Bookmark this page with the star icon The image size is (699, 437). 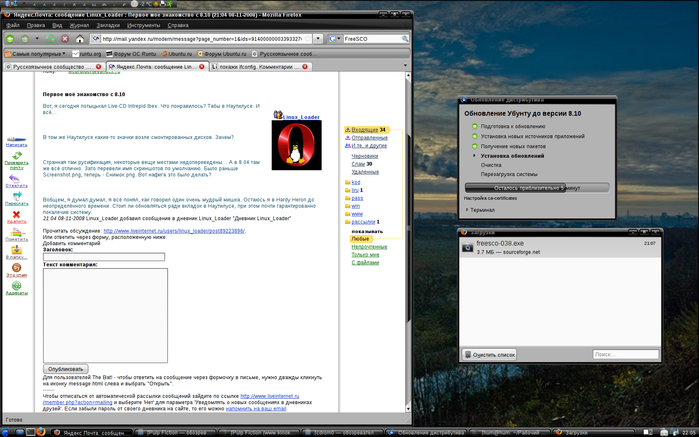tap(308, 39)
